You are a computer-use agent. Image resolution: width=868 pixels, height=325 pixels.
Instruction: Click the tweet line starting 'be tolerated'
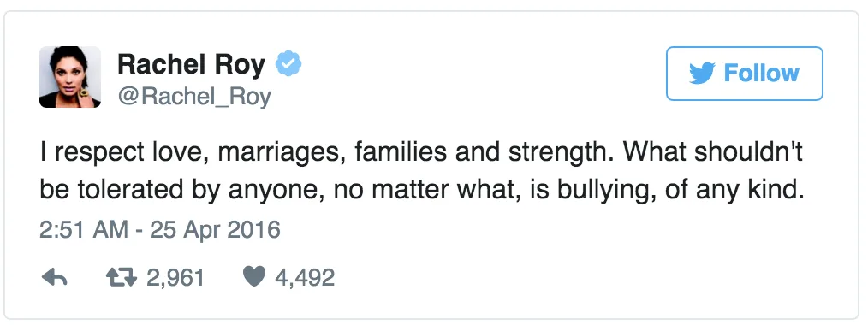[x=421, y=192]
